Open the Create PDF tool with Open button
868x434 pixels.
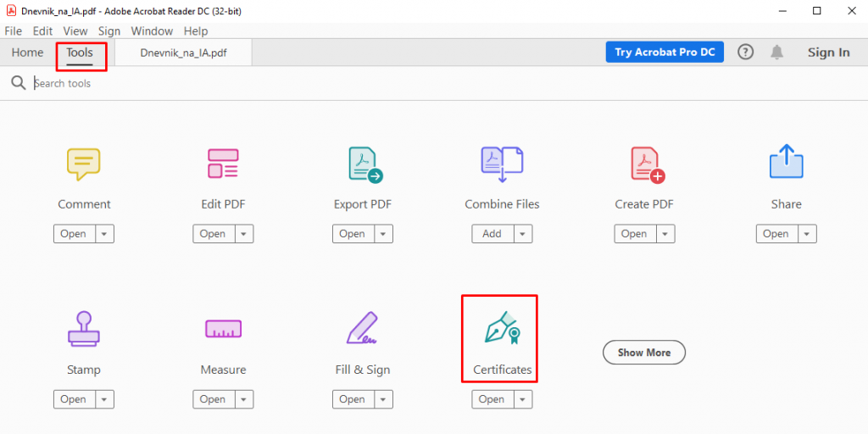pos(635,234)
